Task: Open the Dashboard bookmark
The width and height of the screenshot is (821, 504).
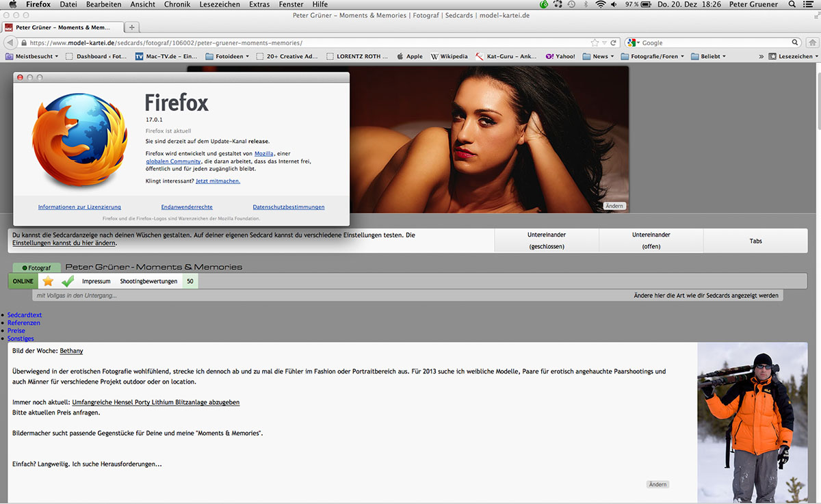Action: (x=96, y=56)
